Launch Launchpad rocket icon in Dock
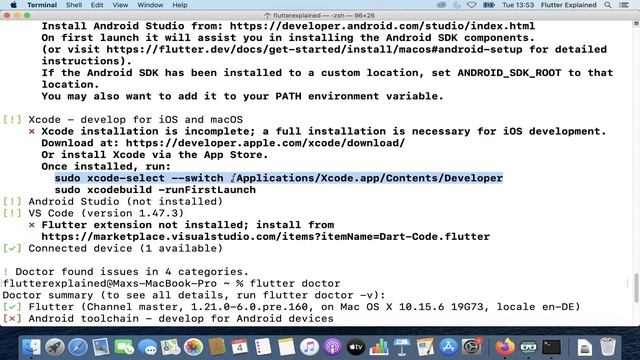Screen dimensions: 640x360 click(55, 347)
